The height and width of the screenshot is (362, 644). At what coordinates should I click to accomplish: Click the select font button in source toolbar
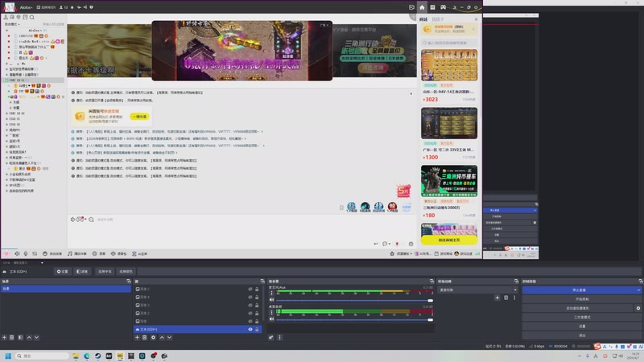105,271
